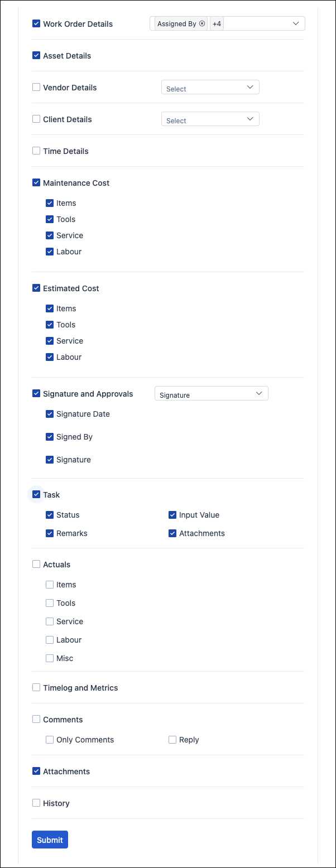The height and width of the screenshot is (868, 336).
Task: Remove the Assigned By tag
Action: tap(202, 24)
